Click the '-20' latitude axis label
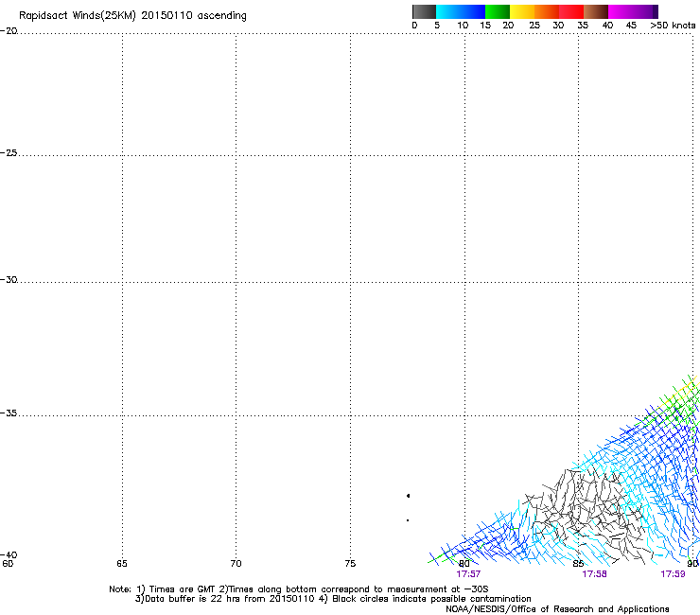This screenshot has width=700, height=615. (9, 31)
